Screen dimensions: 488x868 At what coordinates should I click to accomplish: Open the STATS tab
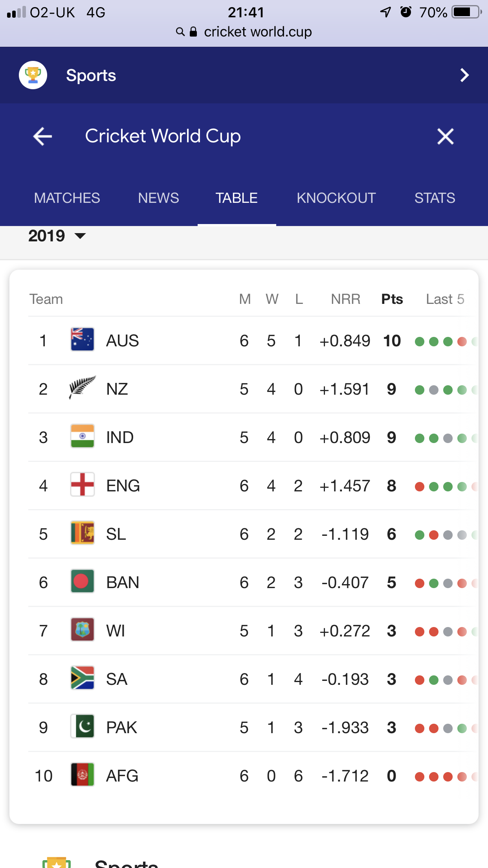[x=435, y=198]
